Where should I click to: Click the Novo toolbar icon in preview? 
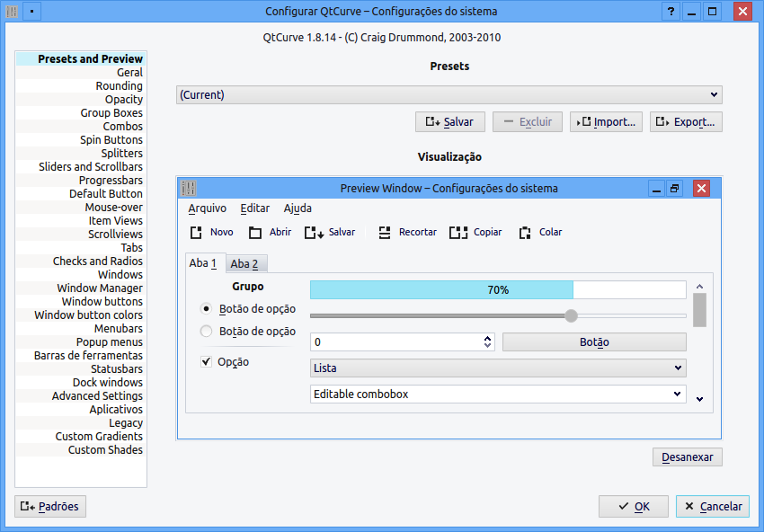pyautogui.click(x=196, y=233)
